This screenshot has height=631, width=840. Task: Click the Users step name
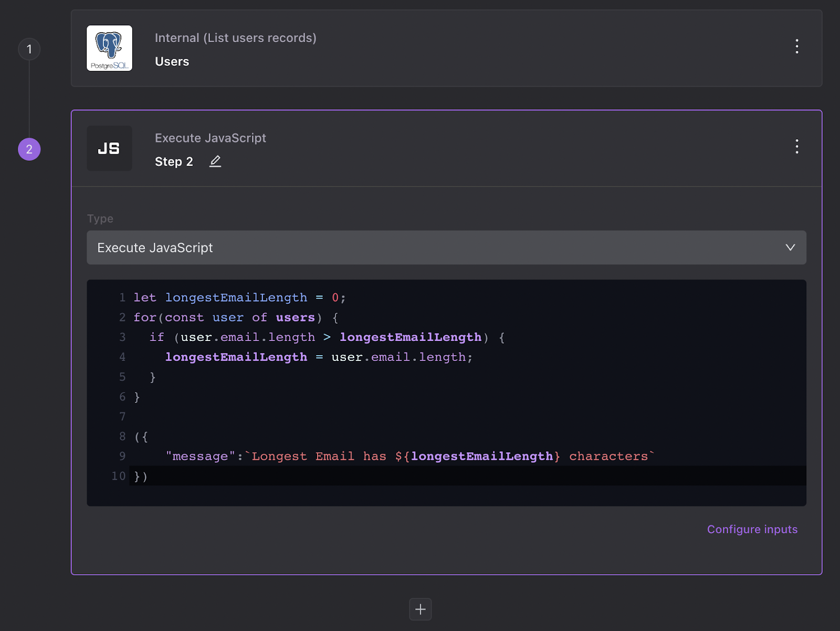(172, 61)
